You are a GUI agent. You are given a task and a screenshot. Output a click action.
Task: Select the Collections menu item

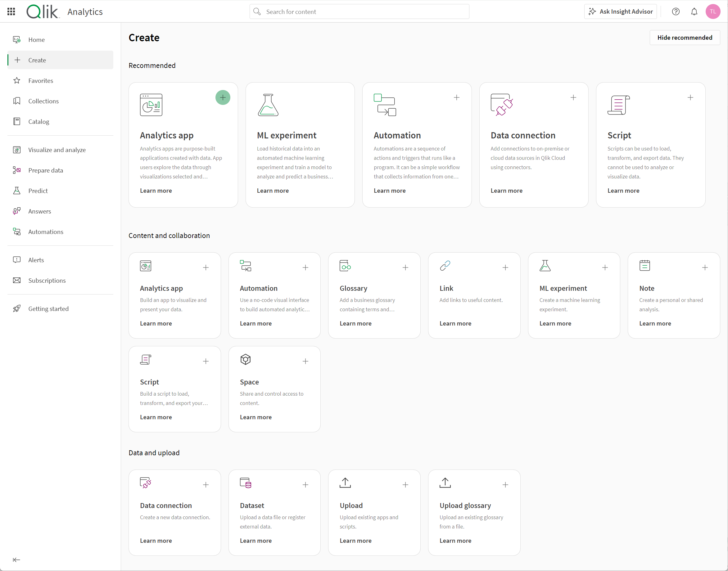(44, 101)
